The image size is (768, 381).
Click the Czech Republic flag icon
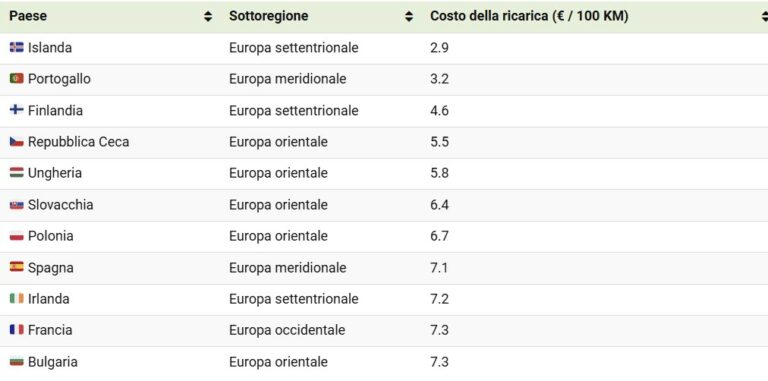tap(17, 142)
